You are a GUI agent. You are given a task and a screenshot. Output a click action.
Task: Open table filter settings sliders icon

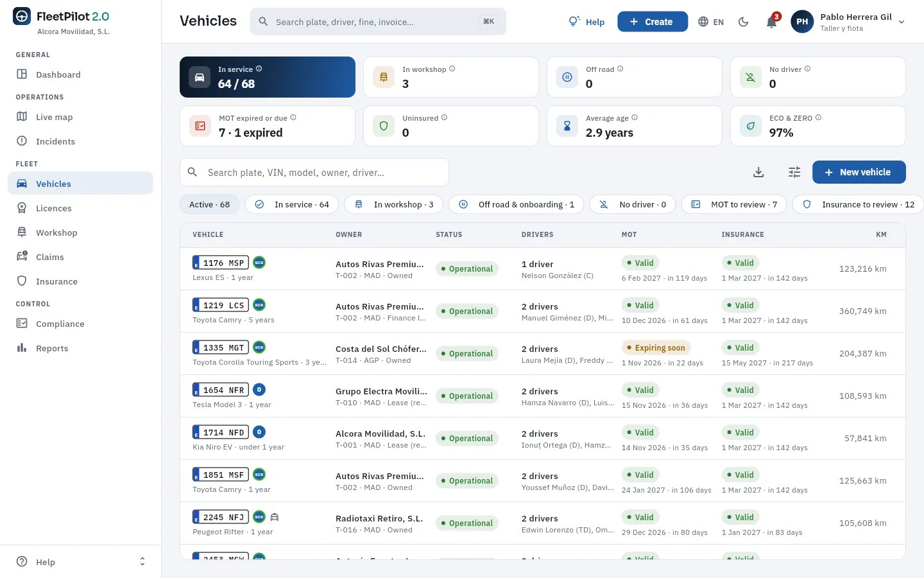794,172
